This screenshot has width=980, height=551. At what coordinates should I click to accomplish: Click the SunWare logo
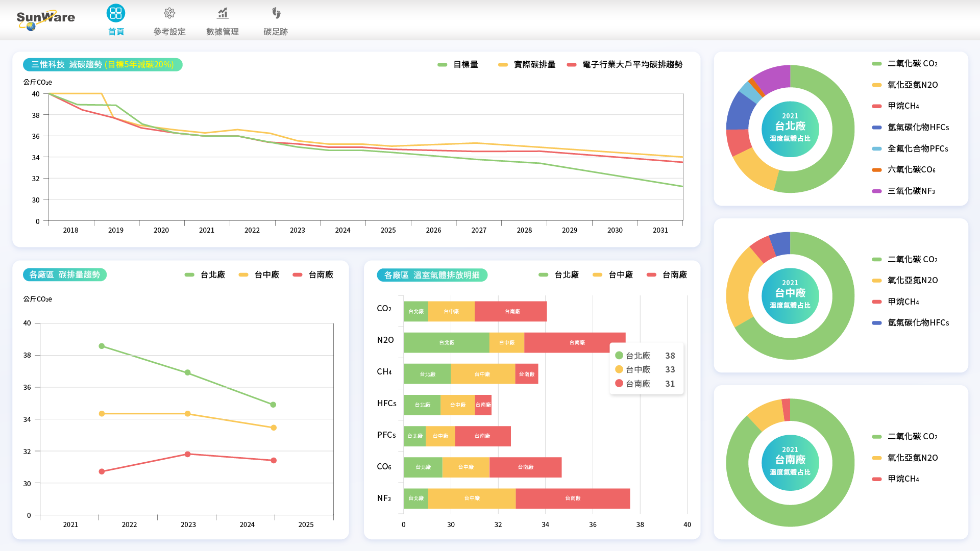point(45,19)
